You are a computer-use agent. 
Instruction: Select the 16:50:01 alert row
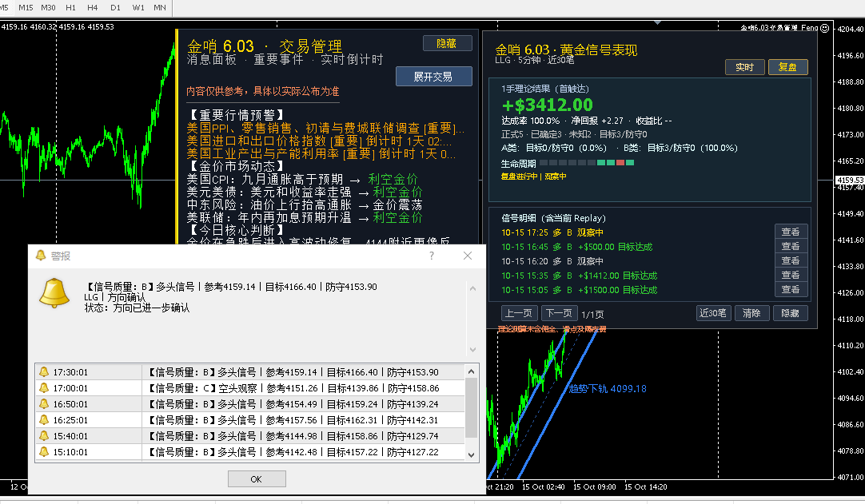click(250, 404)
